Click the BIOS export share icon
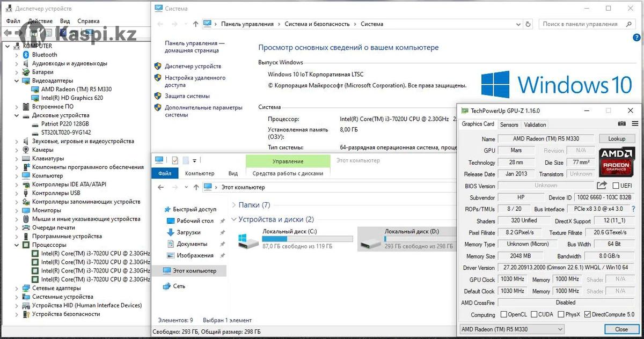 click(602, 186)
